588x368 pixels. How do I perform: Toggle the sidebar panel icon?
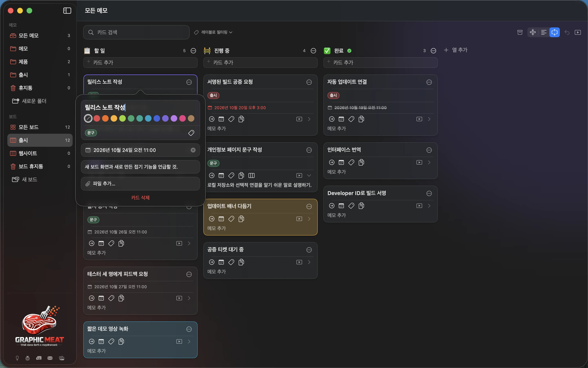pos(67,10)
